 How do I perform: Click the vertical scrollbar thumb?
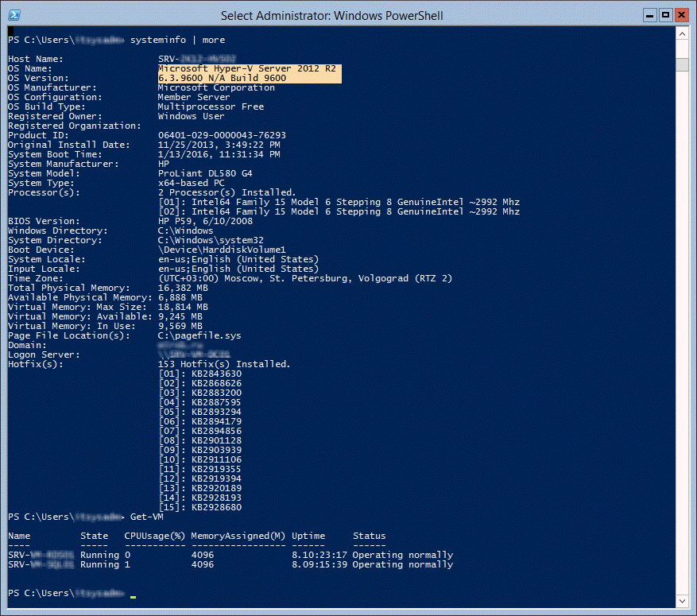(682, 64)
